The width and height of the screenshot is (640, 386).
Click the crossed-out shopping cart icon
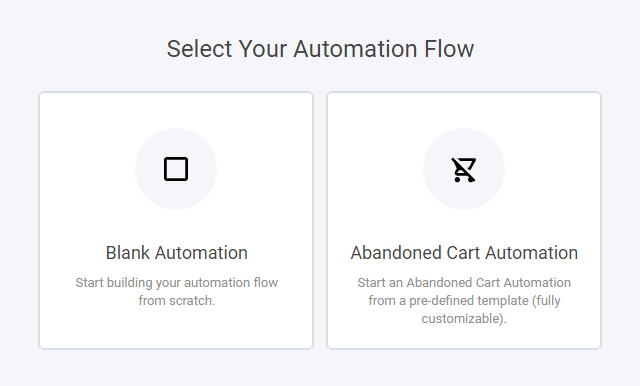[464, 170]
